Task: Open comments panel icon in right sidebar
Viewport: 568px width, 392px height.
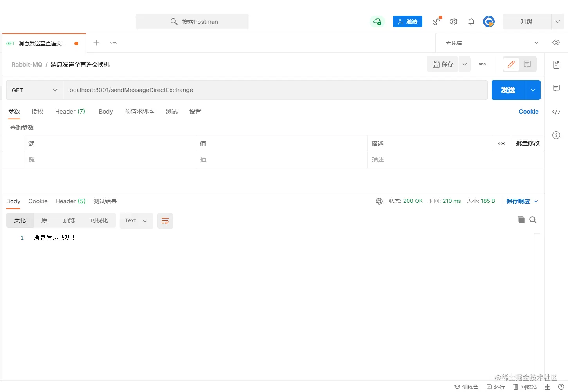Action: 556,88
